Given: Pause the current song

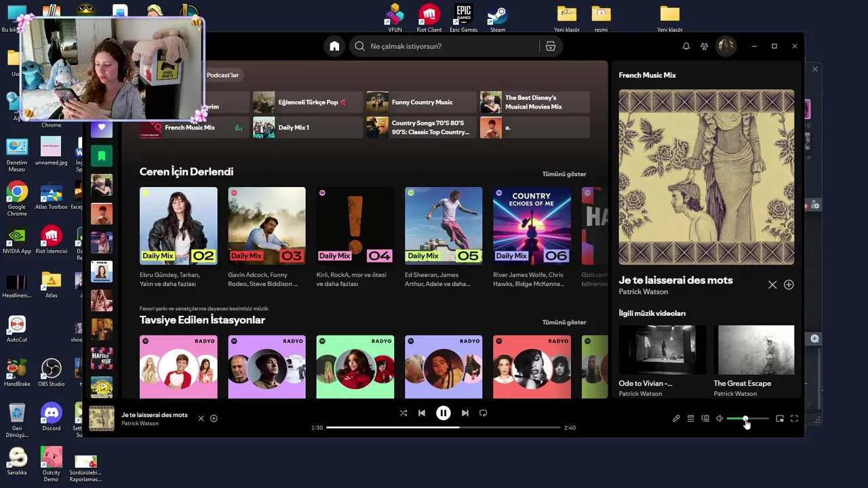Looking at the screenshot, I should 443,413.
